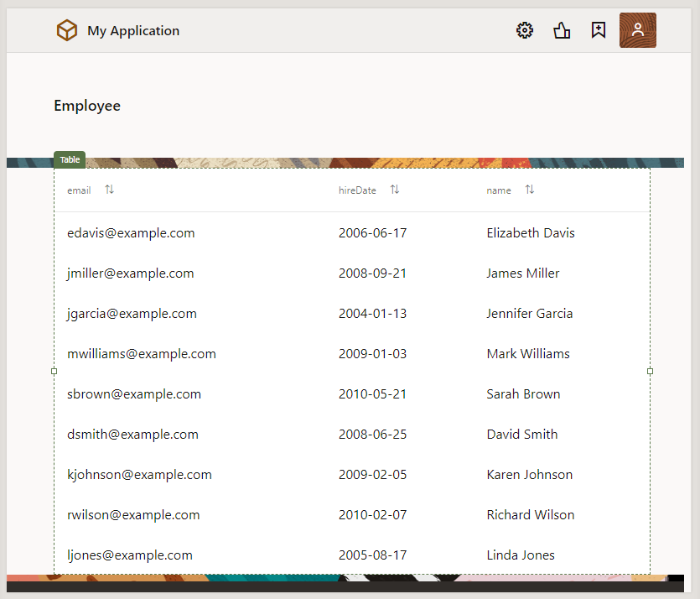Open the settings gear icon
700x599 pixels.
pos(525,31)
